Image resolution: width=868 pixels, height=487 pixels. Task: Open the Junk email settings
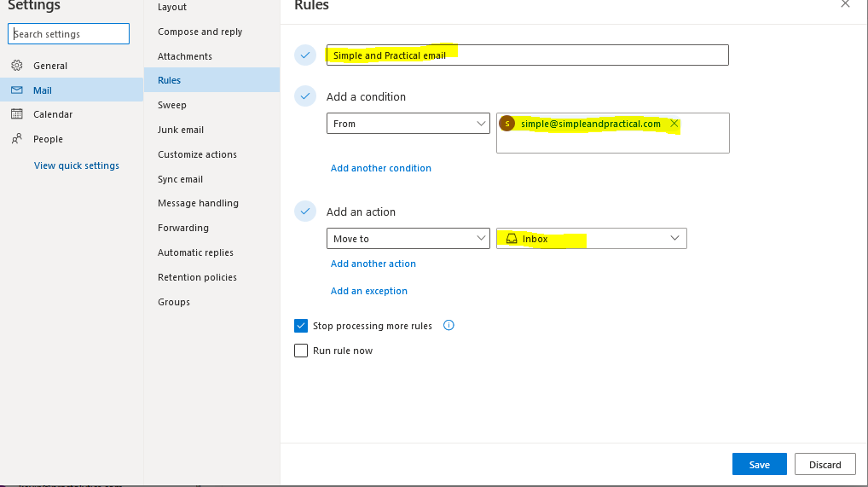(x=181, y=130)
